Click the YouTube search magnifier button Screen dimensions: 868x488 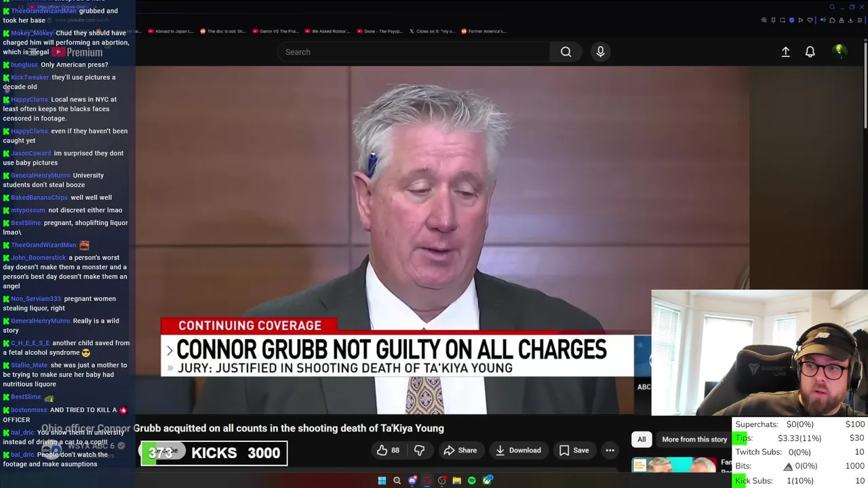[566, 52]
